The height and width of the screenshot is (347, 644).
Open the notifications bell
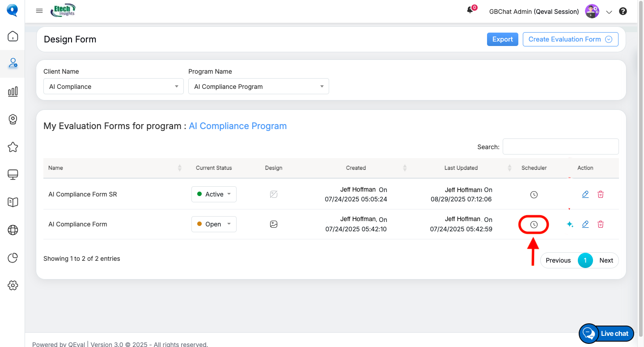(x=470, y=11)
